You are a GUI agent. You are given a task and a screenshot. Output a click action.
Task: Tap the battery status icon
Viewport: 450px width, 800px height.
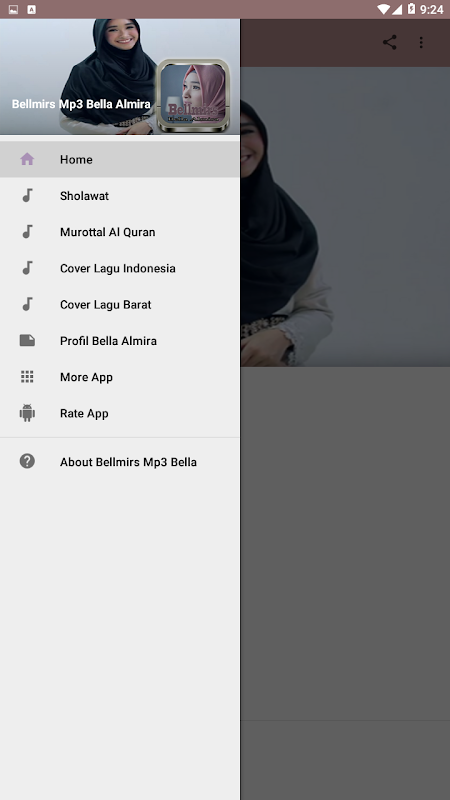[411, 9]
